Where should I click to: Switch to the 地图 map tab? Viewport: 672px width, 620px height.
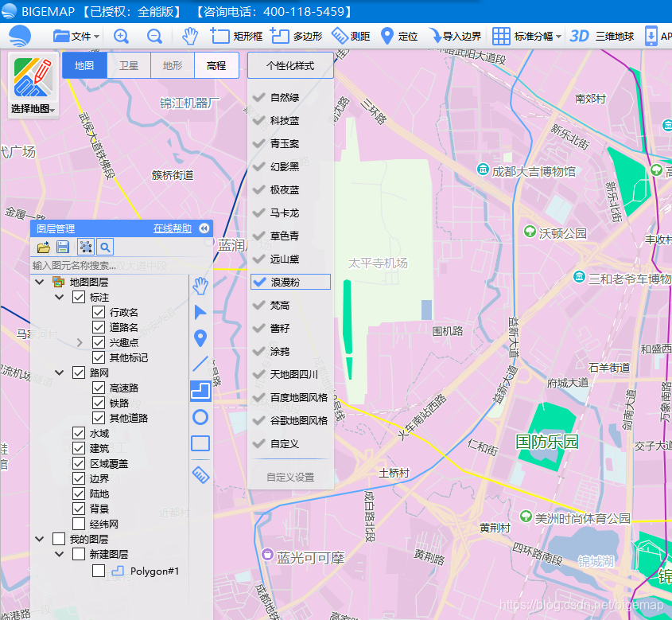click(x=84, y=65)
